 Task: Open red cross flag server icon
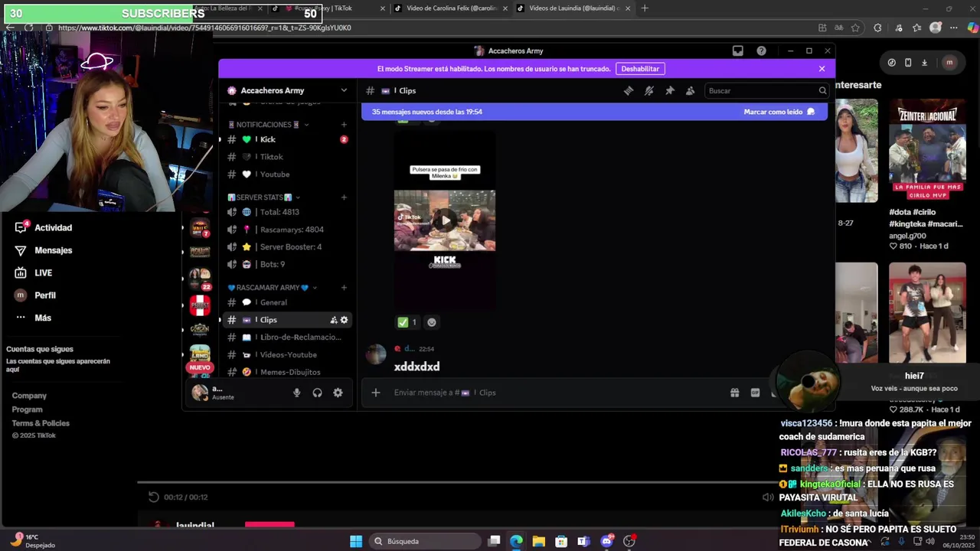(x=200, y=305)
